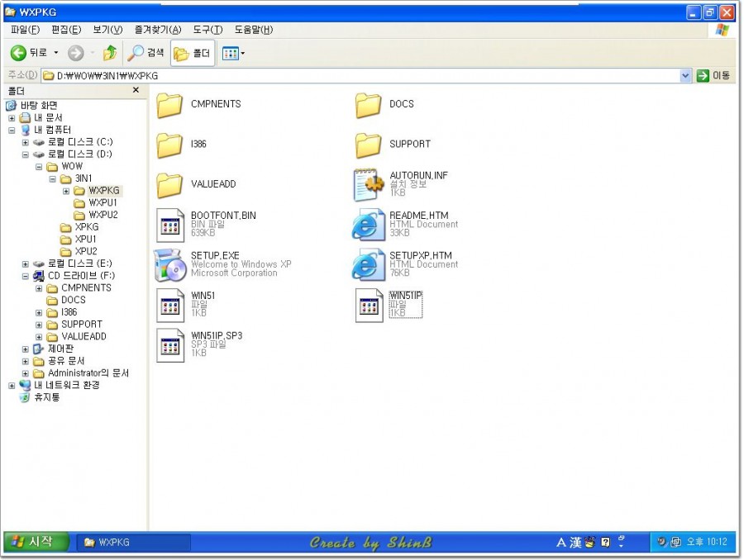Collapse the 3IN1 folder node
Image resolution: width=744 pixels, height=560 pixels.
pos(53,178)
